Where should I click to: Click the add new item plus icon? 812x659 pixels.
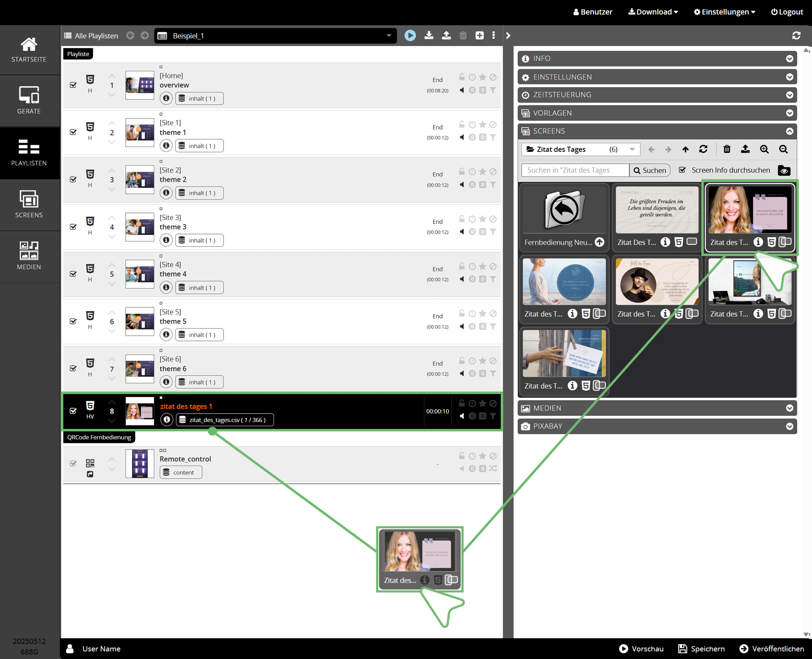pos(479,36)
